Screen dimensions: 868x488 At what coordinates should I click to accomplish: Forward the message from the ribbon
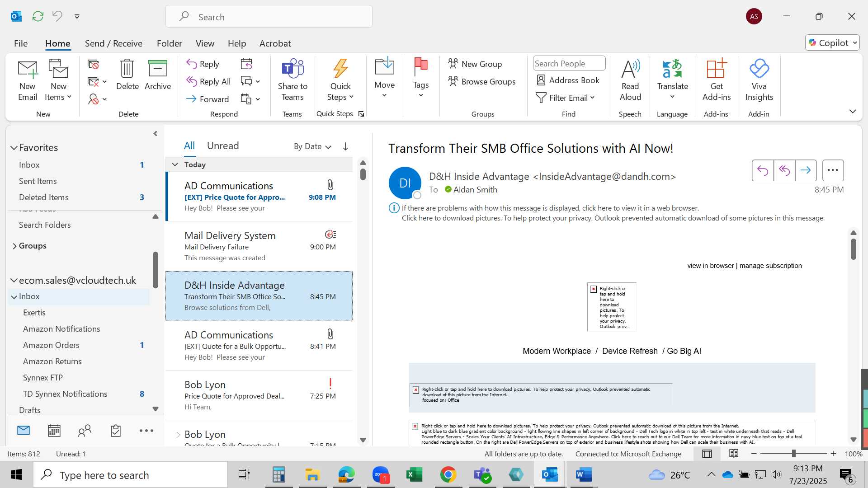point(208,99)
